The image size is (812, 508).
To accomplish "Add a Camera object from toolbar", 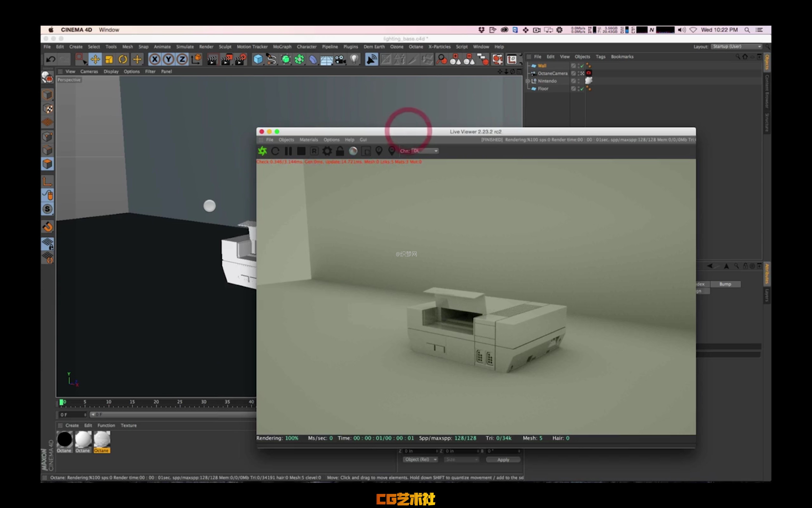I will click(x=340, y=60).
